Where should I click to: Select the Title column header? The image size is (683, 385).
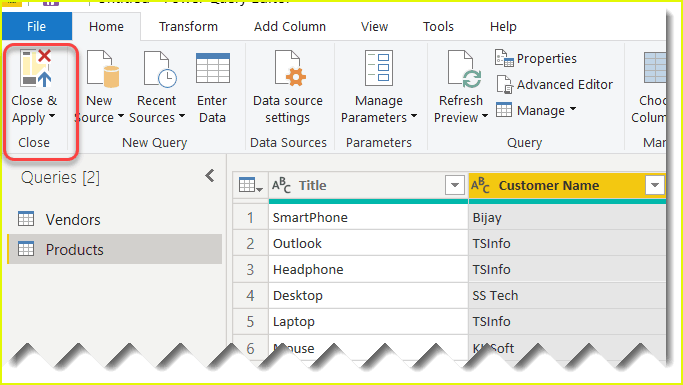[369, 186]
